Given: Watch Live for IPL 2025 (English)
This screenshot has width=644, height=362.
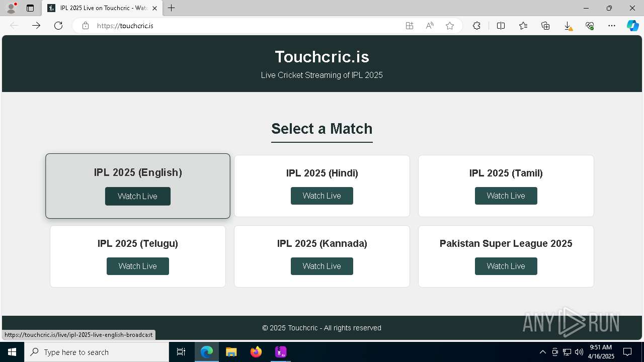Looking at the screenshot, I should [x=138, y=196].
